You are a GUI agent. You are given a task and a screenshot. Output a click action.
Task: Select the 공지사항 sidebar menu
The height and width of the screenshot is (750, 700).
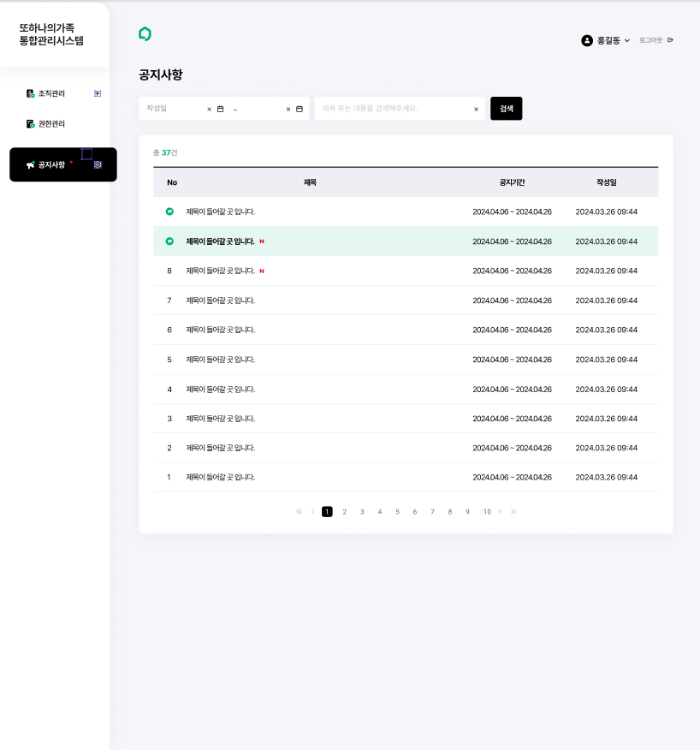(63, 164)
